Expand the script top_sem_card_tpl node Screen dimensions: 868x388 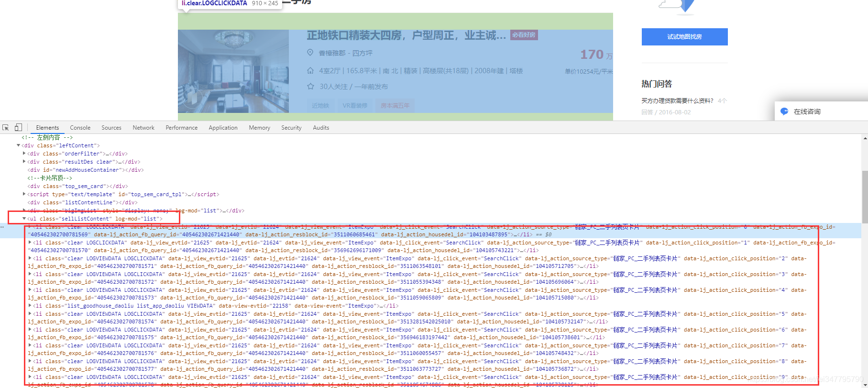tap(24, 194)
